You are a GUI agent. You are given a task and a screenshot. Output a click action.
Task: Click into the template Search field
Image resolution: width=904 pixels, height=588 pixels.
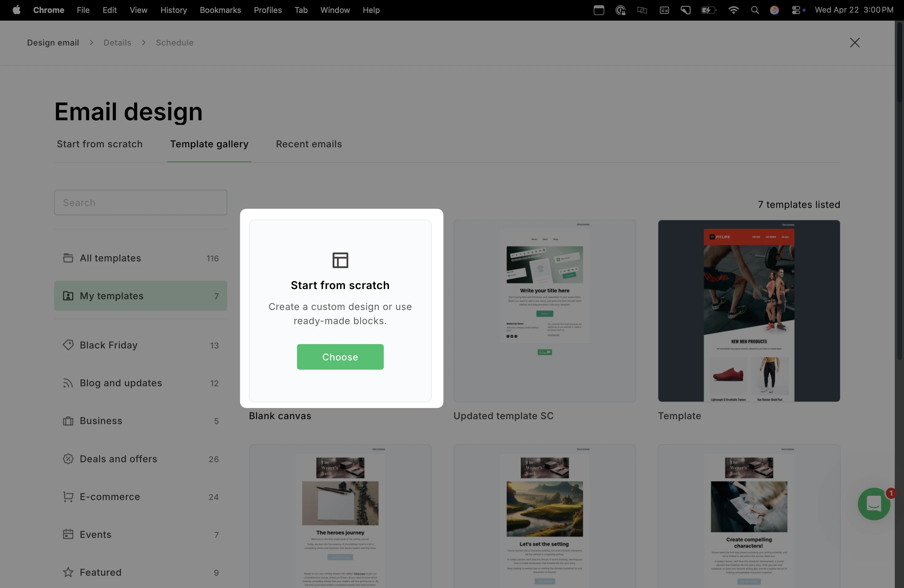pyautogui.click(x=141, y=202)
